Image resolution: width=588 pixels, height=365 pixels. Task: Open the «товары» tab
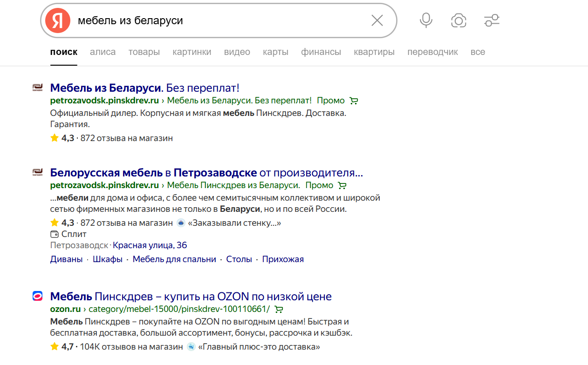[x=144, y=52]
